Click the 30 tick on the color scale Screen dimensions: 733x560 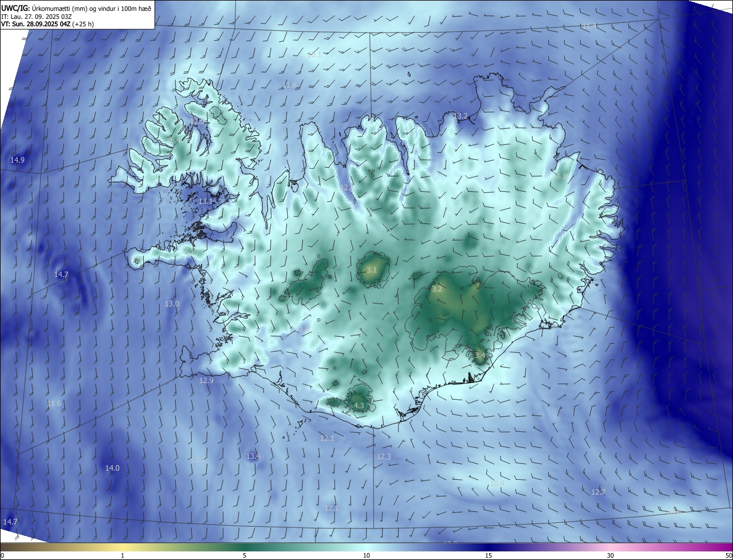pyautogui.click(x=610, y=555)
